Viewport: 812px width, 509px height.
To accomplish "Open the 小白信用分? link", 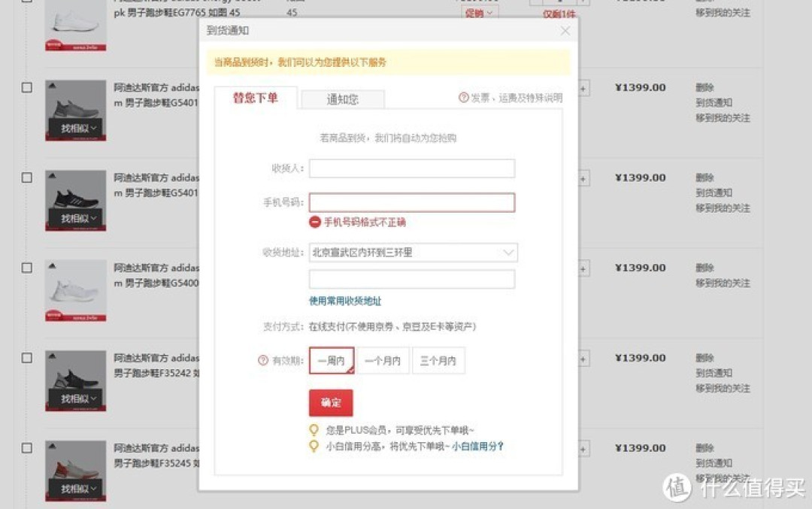I will tap(477, 446).
